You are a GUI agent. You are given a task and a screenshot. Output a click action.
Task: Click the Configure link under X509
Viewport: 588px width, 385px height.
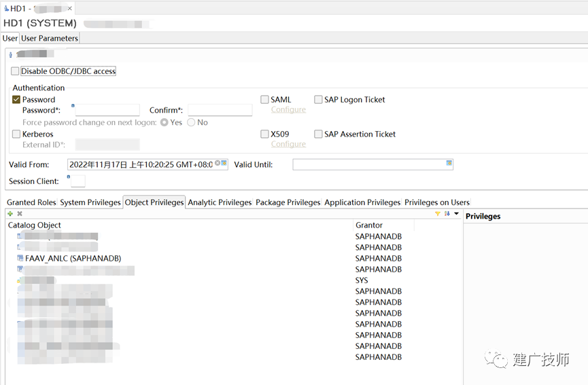[x=288, y=144]
